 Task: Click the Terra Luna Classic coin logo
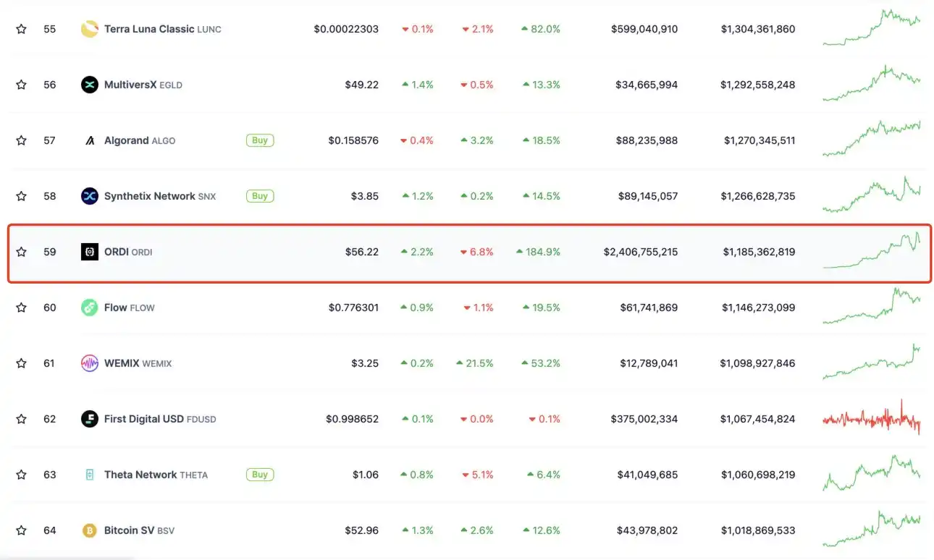[x=90, y=29]
